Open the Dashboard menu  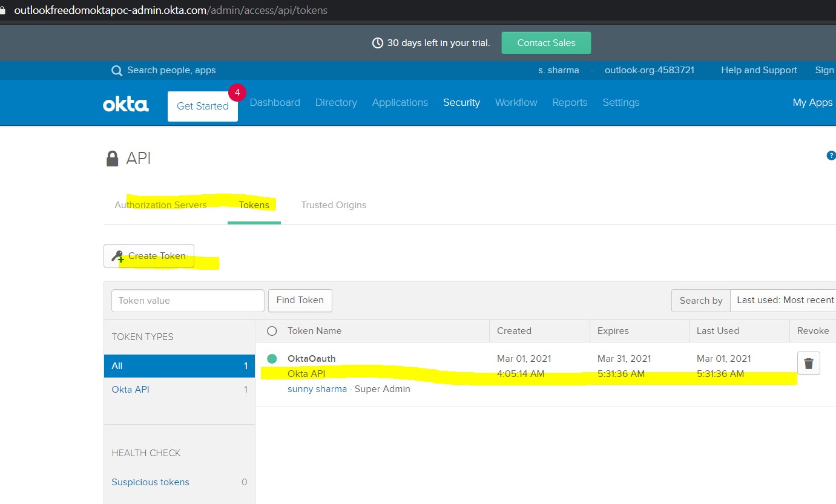click(275, 102)
